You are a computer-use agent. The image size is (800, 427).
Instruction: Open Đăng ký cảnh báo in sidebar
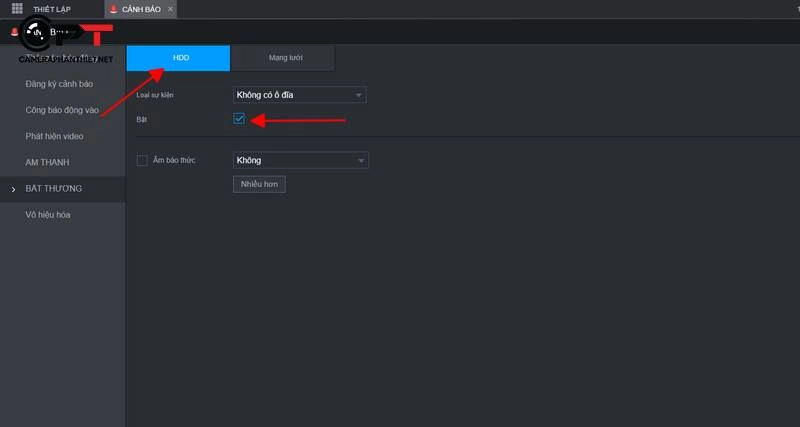click(x=58, y=84)
